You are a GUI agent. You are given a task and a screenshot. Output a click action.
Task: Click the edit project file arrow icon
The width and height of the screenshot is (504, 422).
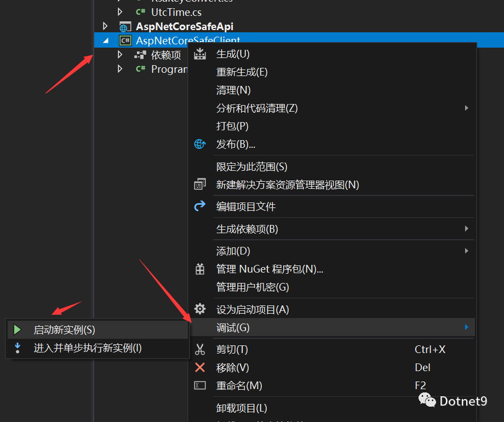200,206
